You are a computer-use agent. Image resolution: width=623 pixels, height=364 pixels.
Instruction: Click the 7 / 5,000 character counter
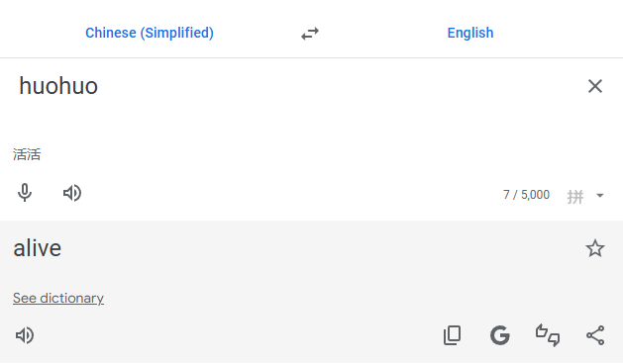pos(526,195)
